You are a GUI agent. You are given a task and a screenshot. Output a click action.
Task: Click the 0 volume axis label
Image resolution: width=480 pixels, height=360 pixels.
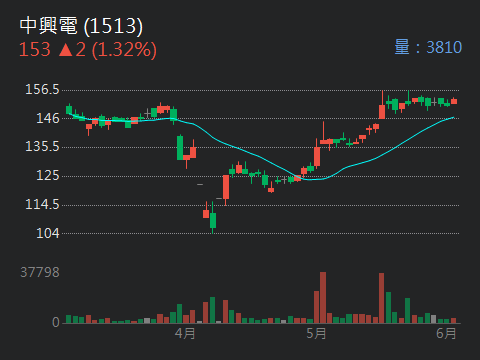coord(56,322)
